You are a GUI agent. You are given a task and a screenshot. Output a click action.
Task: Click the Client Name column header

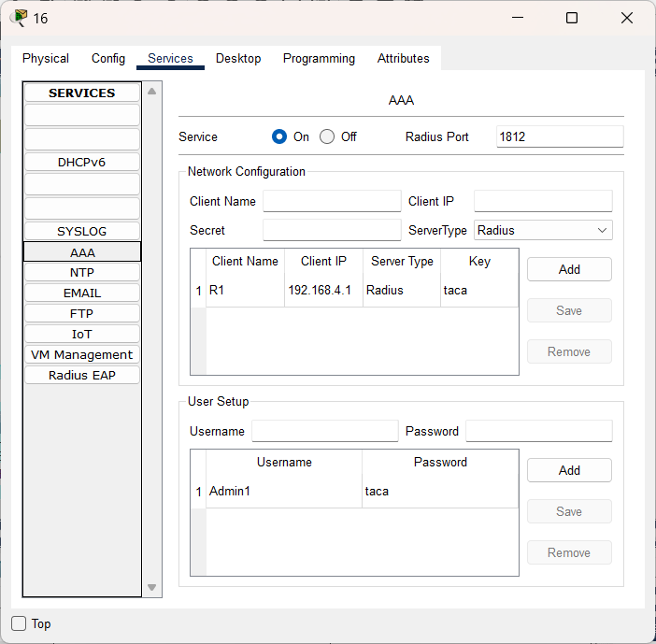click(245, 262)
